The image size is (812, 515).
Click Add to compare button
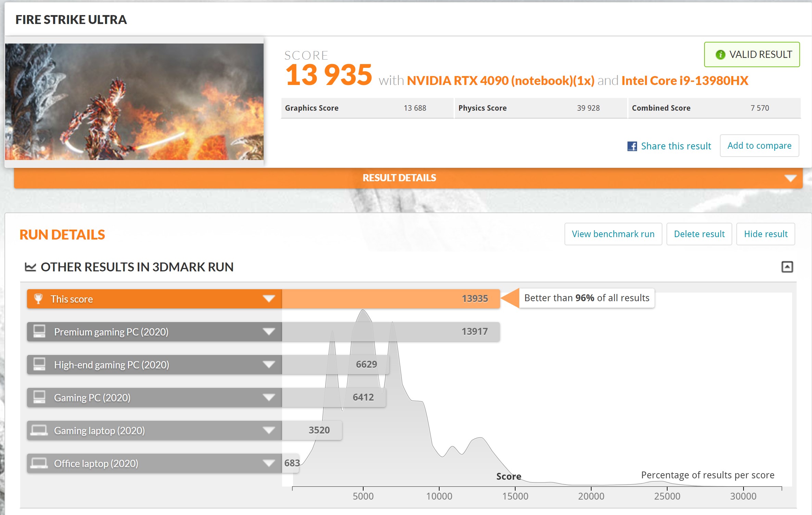(759, 146)
